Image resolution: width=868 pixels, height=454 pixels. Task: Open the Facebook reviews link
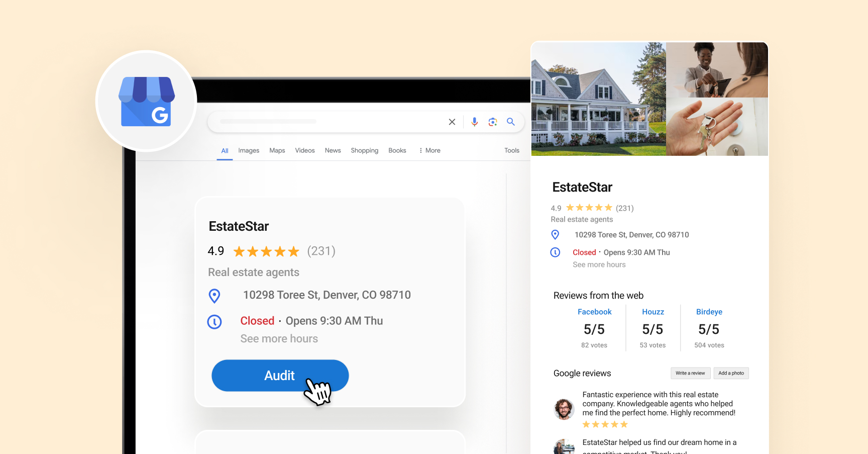[x=594, y=312]
